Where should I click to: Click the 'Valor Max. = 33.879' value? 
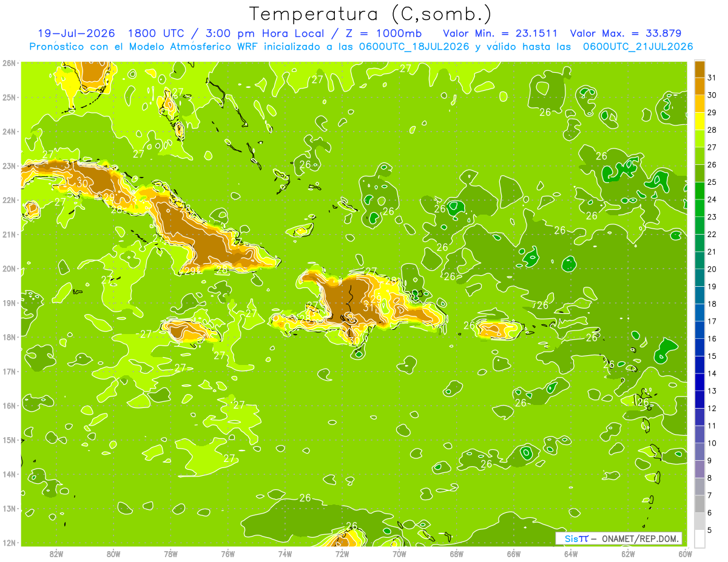tap(625, 33)
